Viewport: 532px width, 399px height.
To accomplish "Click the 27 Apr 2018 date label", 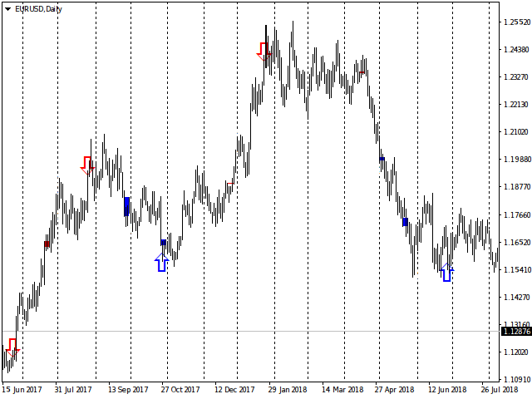I will 395,390.
